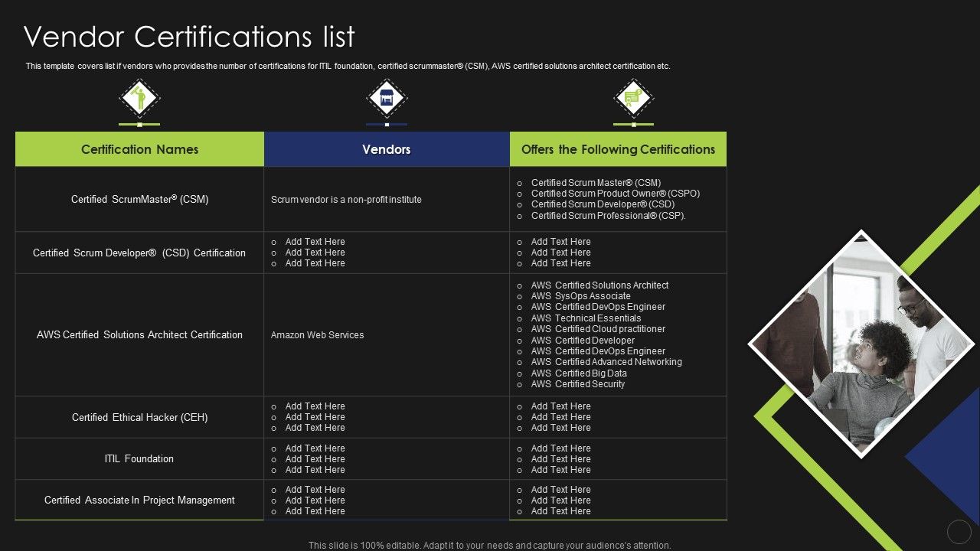Select the Certified ScrumMaster (CSM) cell

pyautogui.click(x=139, y=199)
